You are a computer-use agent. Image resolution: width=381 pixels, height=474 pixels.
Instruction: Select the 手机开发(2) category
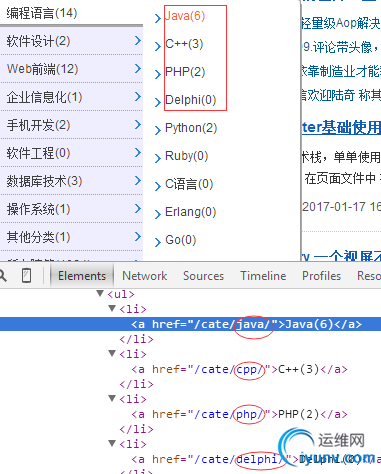[38, 125]
